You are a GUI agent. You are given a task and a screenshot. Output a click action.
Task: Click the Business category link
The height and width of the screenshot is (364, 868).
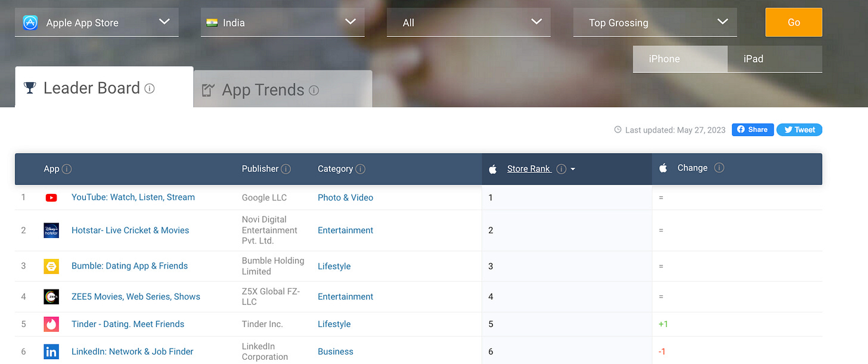[x=335, y=351]
